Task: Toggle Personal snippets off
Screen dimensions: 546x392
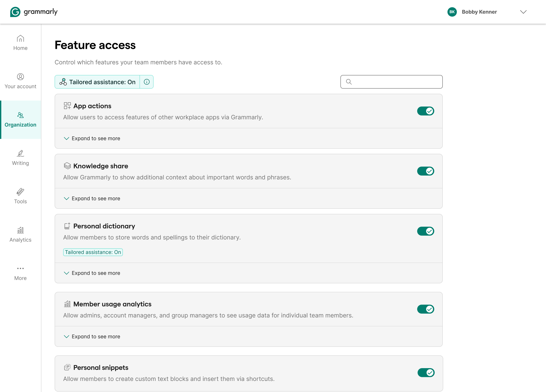Action: [426, 372]
